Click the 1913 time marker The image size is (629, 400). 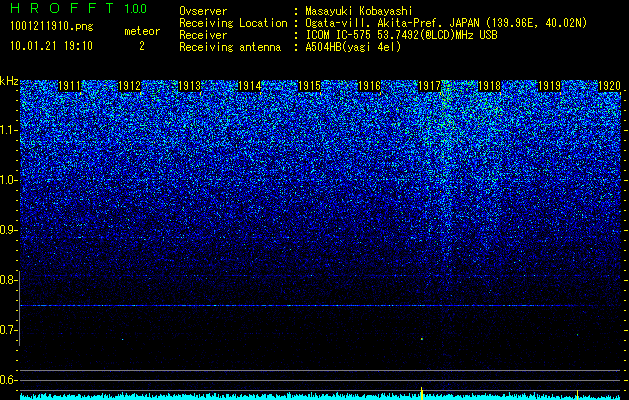(x=189, y=86)
